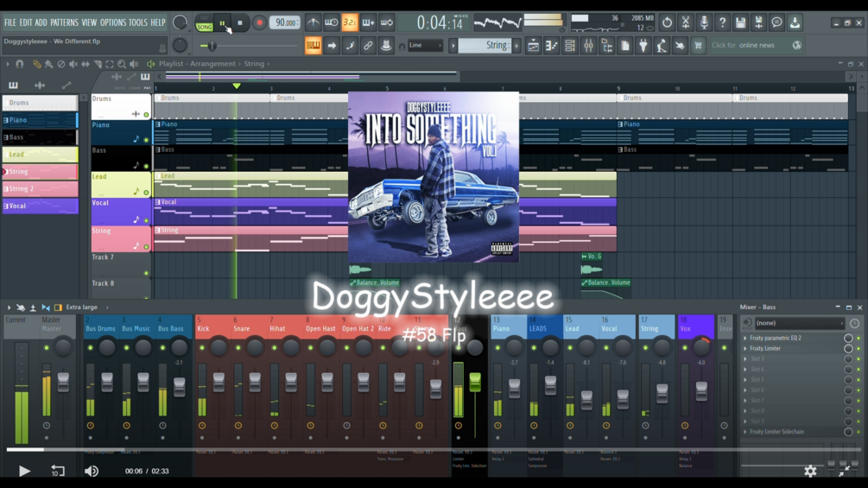This screenshot has width=868, height=488.
Task: Click the red record button
Action: pyautogui.click(x=258, y=23)
